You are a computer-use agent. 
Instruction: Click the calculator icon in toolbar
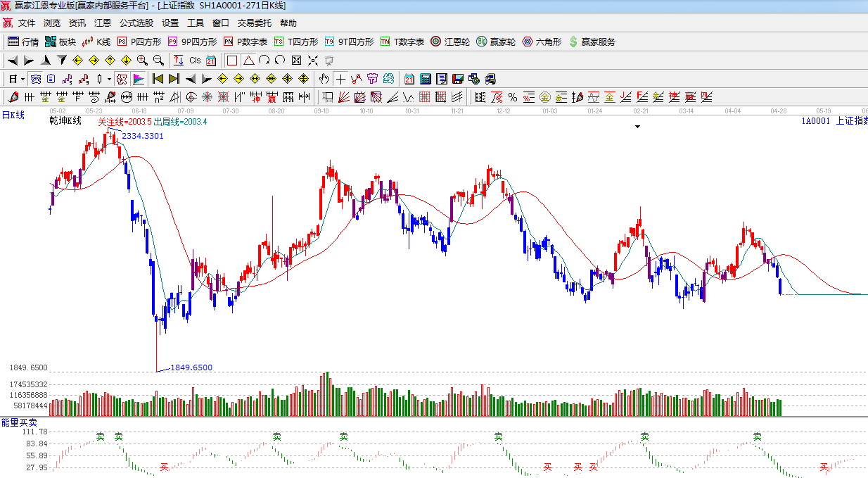[426, 79]
